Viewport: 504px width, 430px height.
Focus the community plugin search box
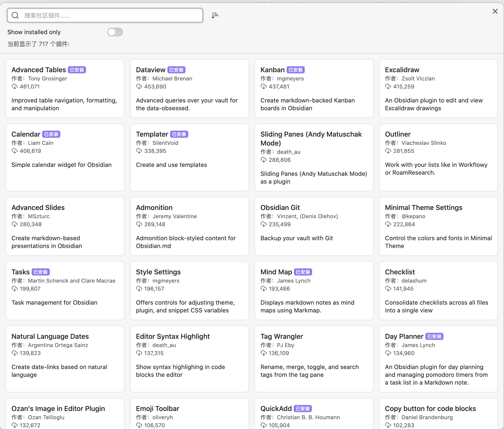[109, 15]
